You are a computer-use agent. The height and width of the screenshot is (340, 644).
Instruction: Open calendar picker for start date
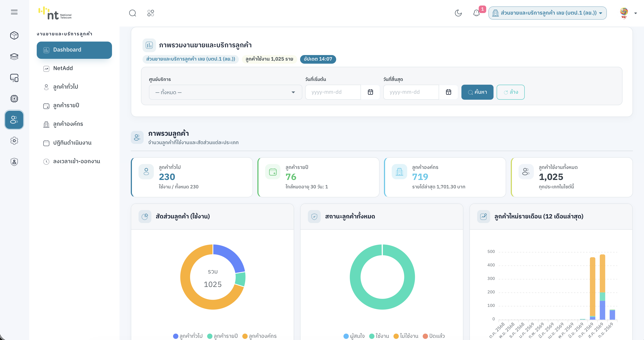click(370, 92)
